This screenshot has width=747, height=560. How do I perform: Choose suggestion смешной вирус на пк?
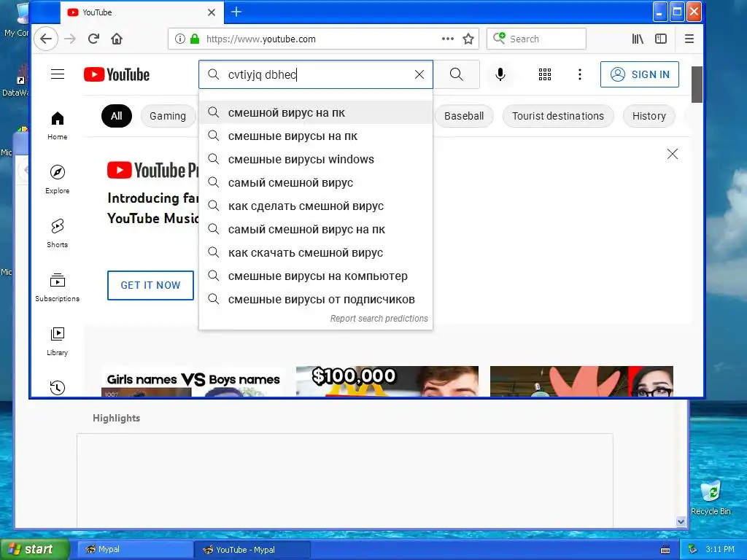pyautogui.click(x=316, y=113)
